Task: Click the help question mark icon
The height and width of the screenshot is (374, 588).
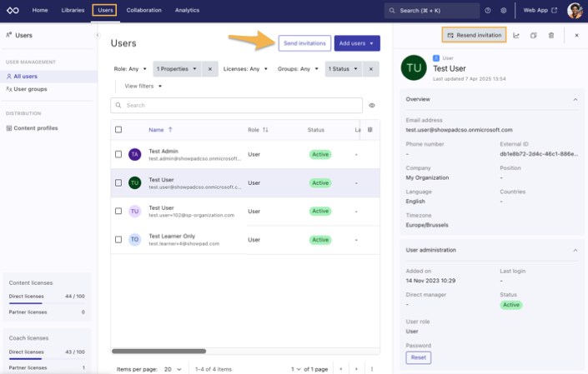Action: click(x=488, y=11)
